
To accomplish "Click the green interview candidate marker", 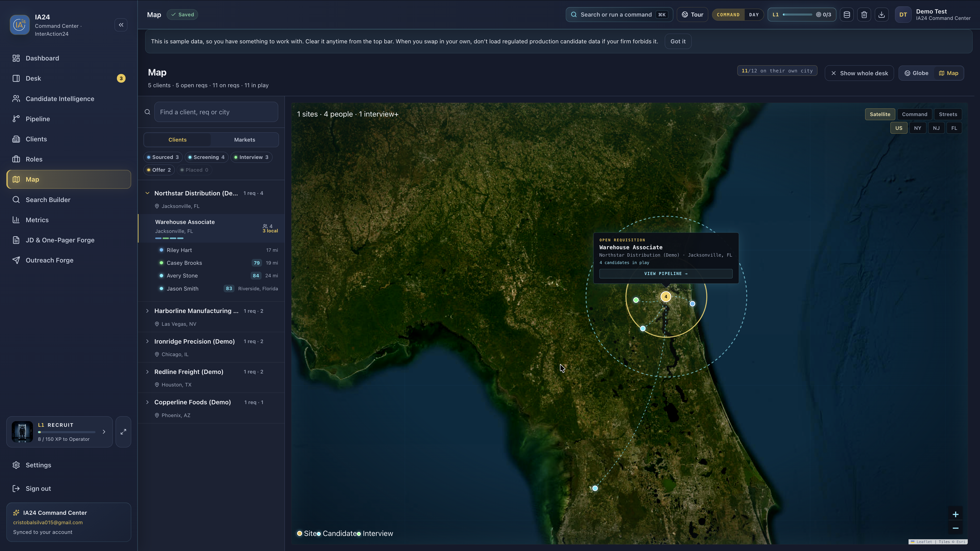I will click(636, 300).
